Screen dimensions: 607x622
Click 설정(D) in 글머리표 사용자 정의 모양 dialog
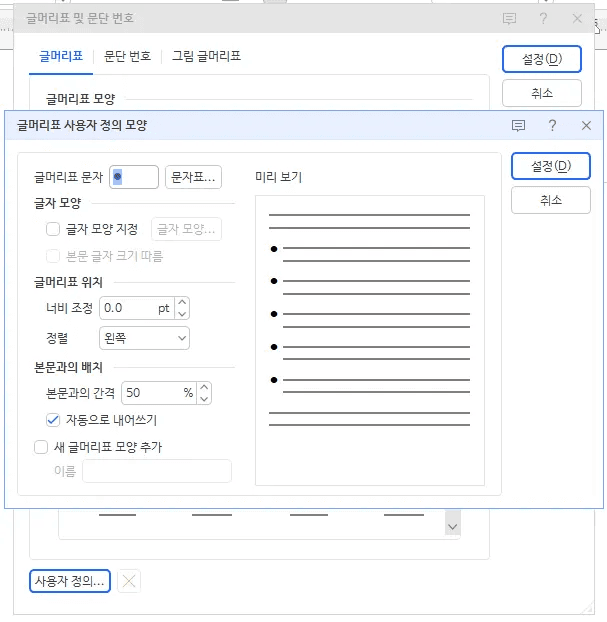pyautogui.click(x=551, y=166)
